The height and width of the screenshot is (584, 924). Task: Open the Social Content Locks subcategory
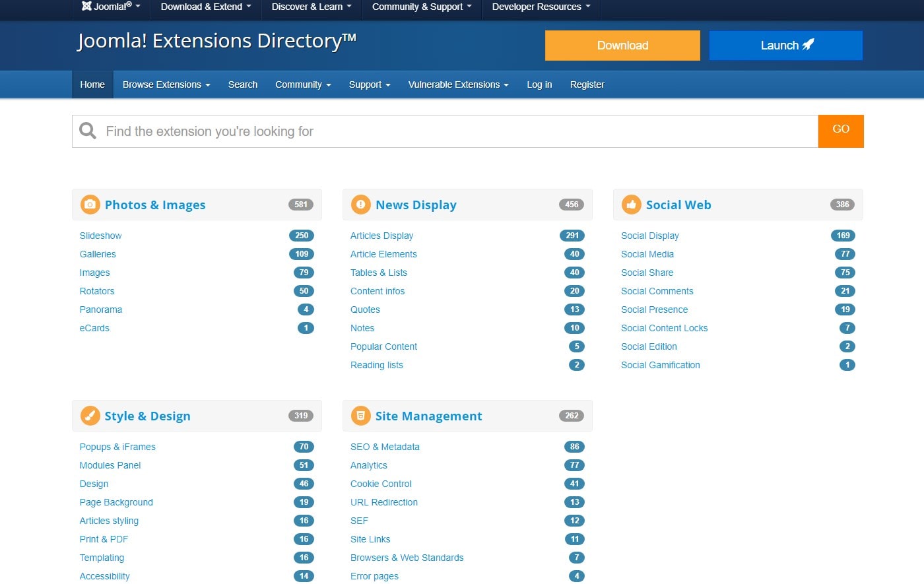pos(664,328)
